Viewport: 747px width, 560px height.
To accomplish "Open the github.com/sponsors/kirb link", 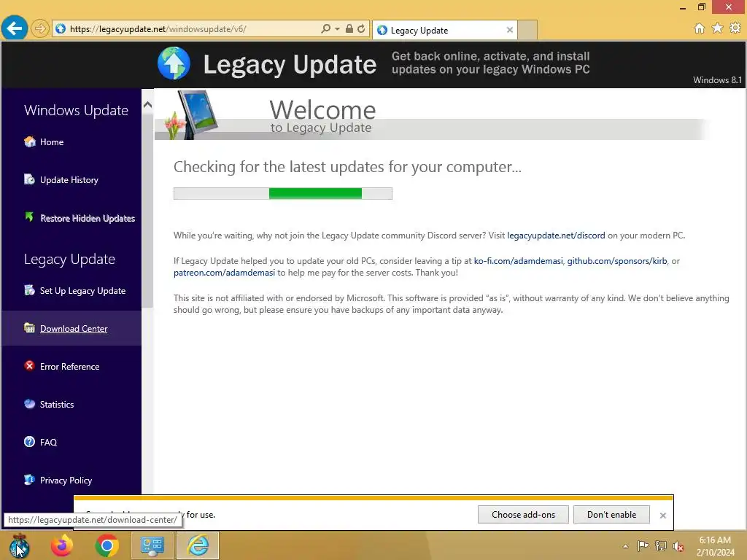I will tap(617, 261).
